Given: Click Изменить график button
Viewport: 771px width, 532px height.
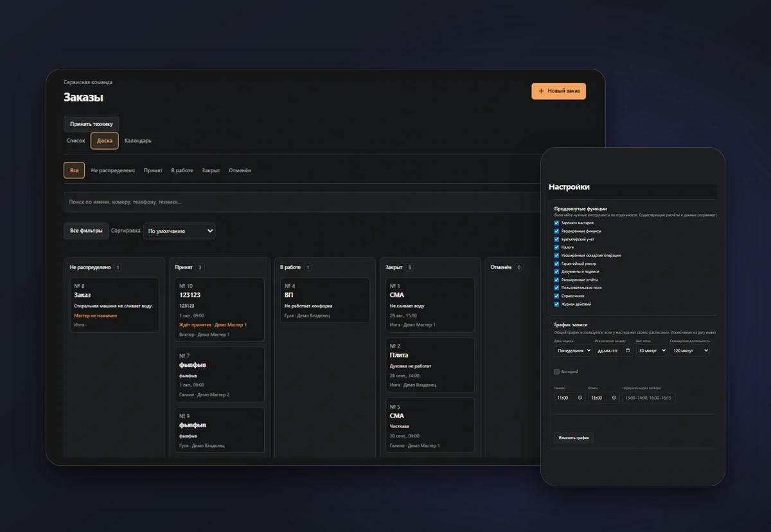Looking at the screenshot, I should (x=574, y=438).
